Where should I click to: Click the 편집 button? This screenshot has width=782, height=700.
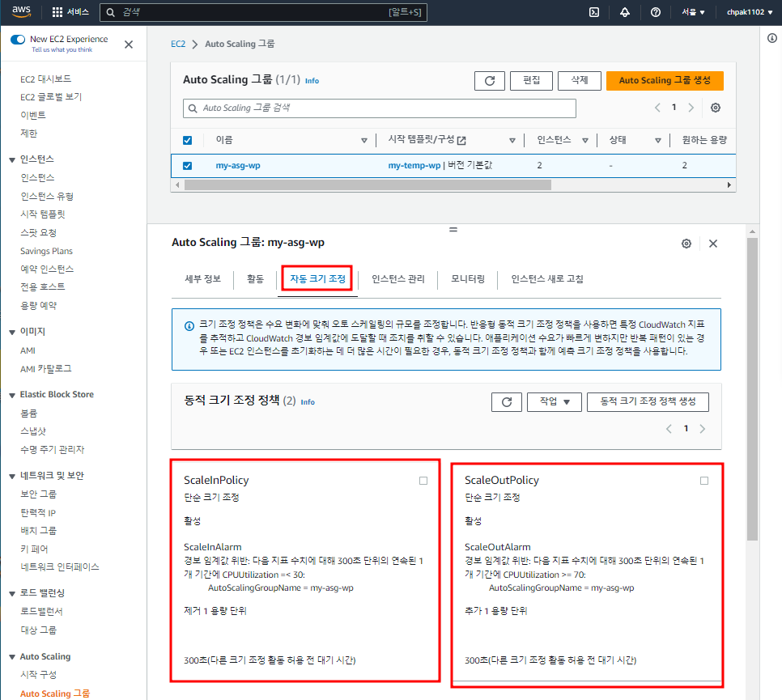click(531, 81)
